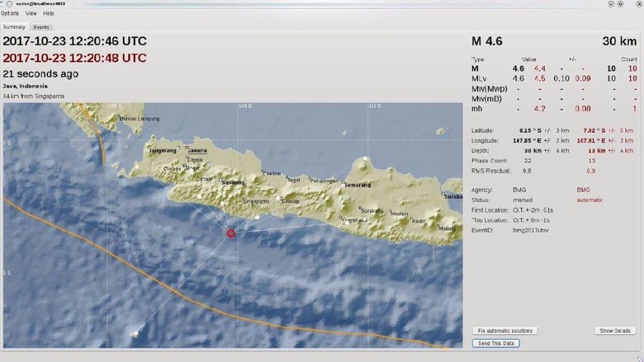Select the Mw(Mwp) magnitude row label
This screenshot has width=644, height=362.
[x=489, y=88]
